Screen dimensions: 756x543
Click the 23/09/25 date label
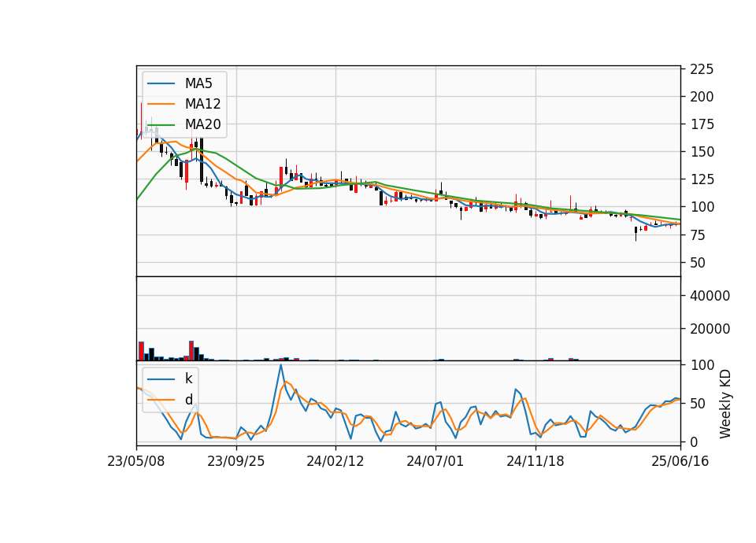[x=235, y=461]
